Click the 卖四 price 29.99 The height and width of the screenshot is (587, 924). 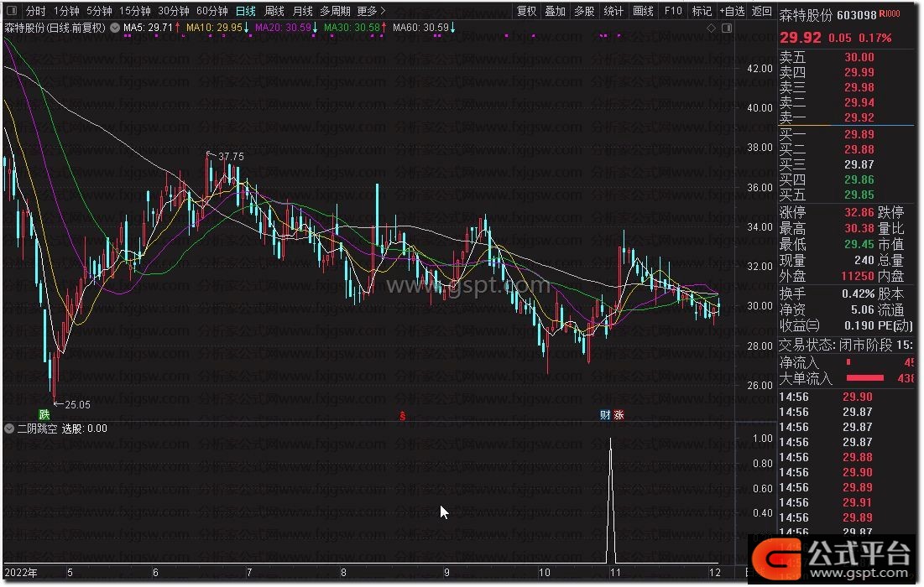(x=859, y=72)
